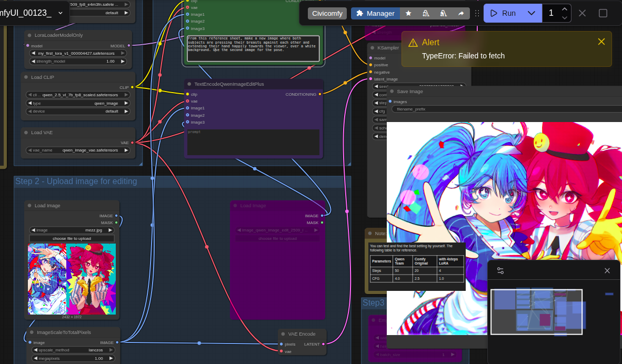This screenshot has width=622, height=364.
Task: Click the batch count number field
Action: tap(550, 14)
